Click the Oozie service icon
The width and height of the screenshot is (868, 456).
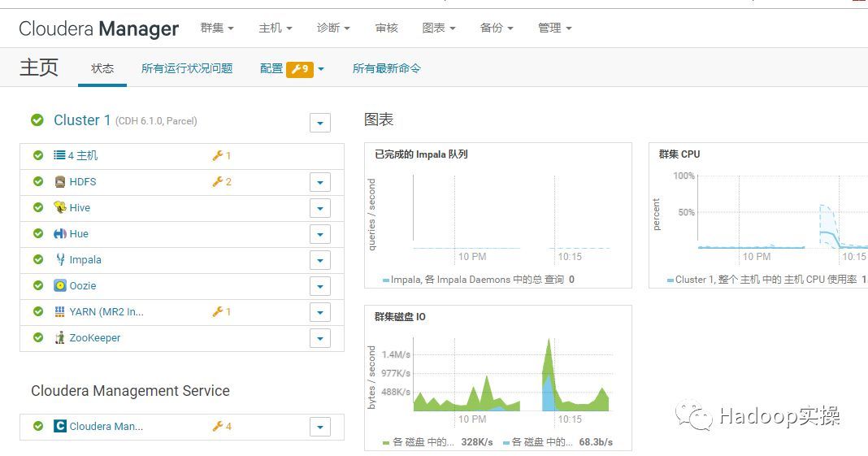[x=60, y=285]
